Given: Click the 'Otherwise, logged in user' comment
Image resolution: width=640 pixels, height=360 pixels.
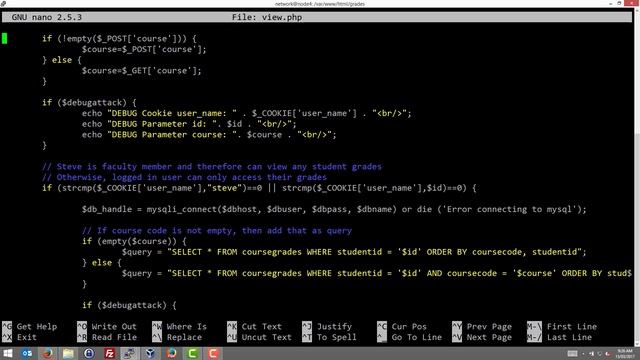Looking at the screenshot, I should [x=184, y=177].
